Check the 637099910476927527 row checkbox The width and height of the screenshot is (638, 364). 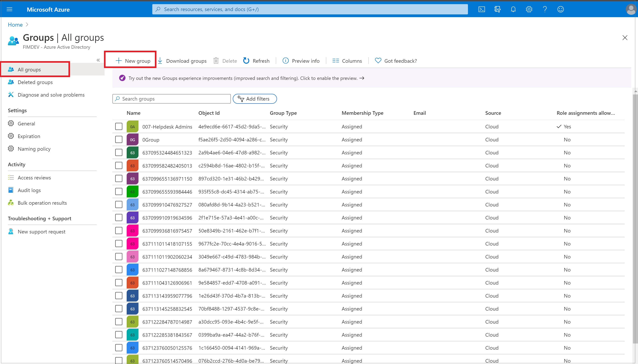point(119,204)
